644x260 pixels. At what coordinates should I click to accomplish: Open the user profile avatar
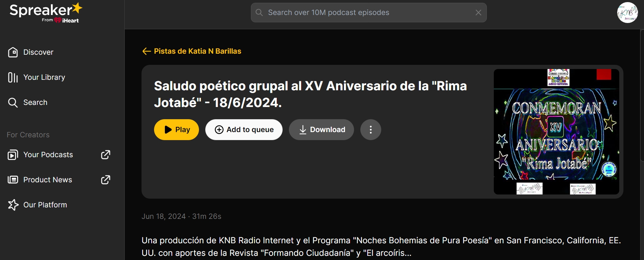click(627, 13)
